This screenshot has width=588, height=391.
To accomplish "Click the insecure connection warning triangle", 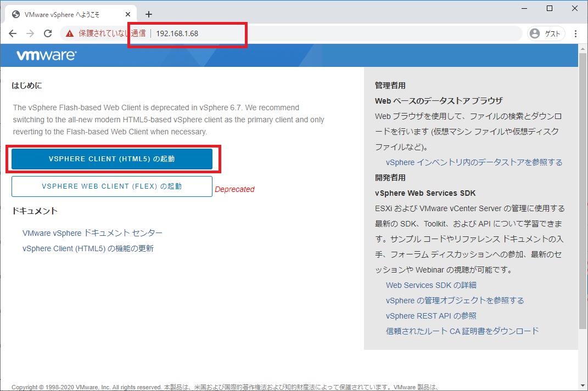I will click(x=70, y=33).
